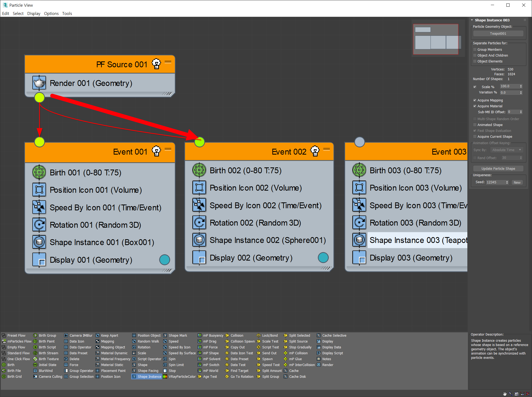This screenshot has height=397, width=532.
Task: Enable Animated Shape checkbox
Action: [x=475, y=125]
